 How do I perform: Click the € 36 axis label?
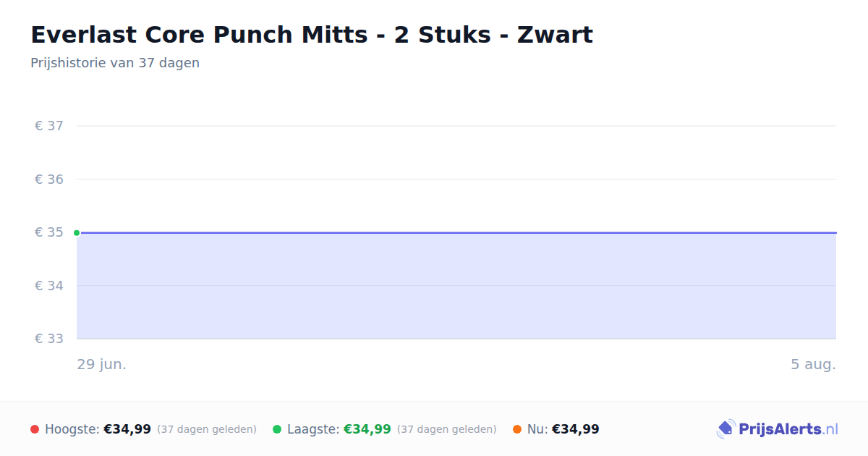point(49,179)
